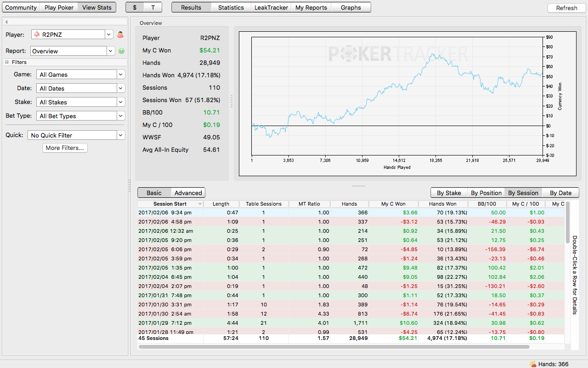Go to the Community tab

(21, 7)
